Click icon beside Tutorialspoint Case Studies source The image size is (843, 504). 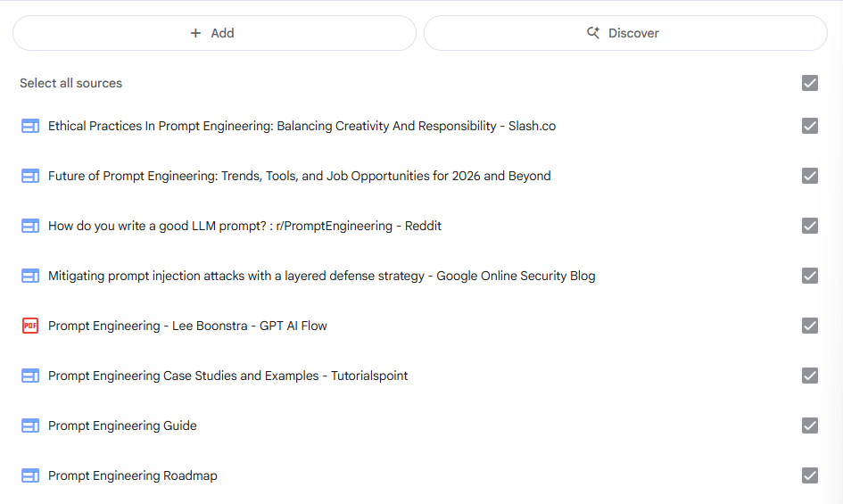[x=30, y=376]
